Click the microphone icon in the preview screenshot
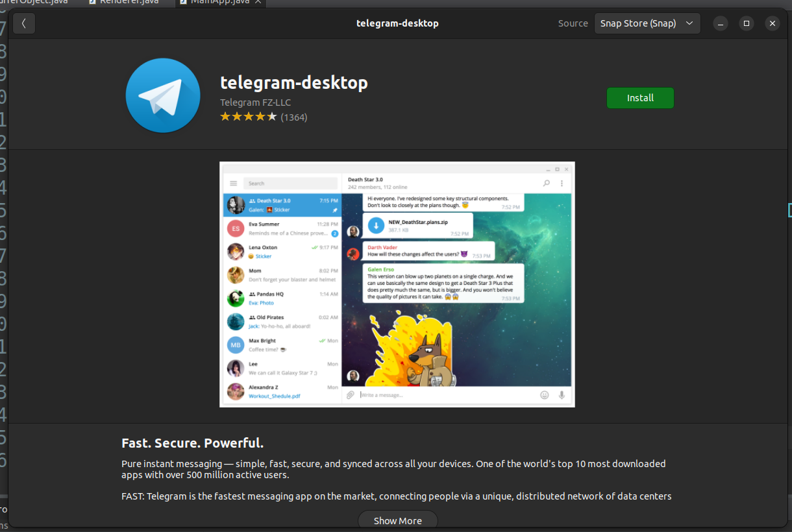 (562, 394)
